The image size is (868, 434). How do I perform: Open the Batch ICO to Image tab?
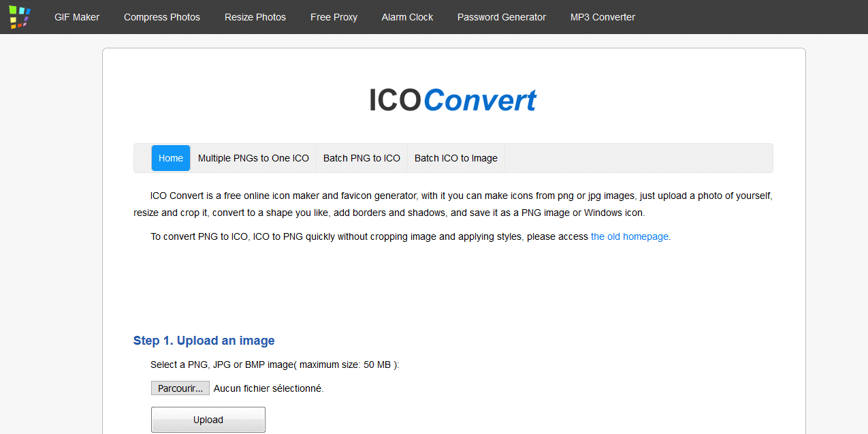pyautogui.click(x=456, y=158)
